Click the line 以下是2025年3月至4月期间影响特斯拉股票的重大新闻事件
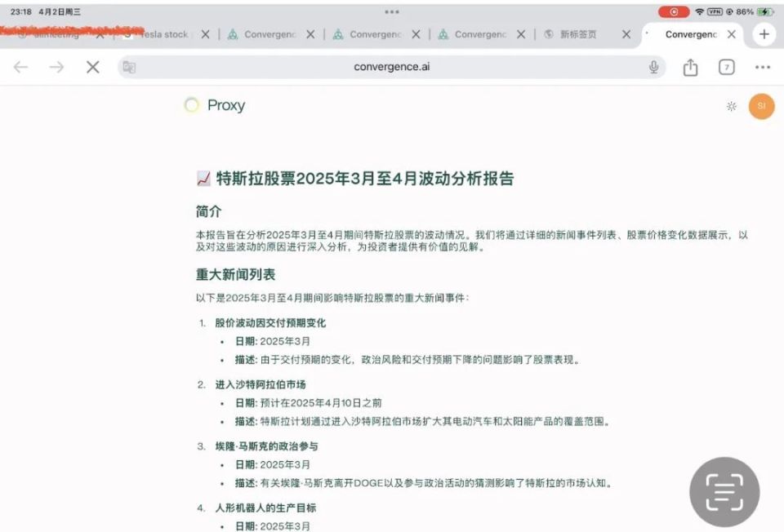Viewport: 784px width, 532px height. tap(332, 298)
